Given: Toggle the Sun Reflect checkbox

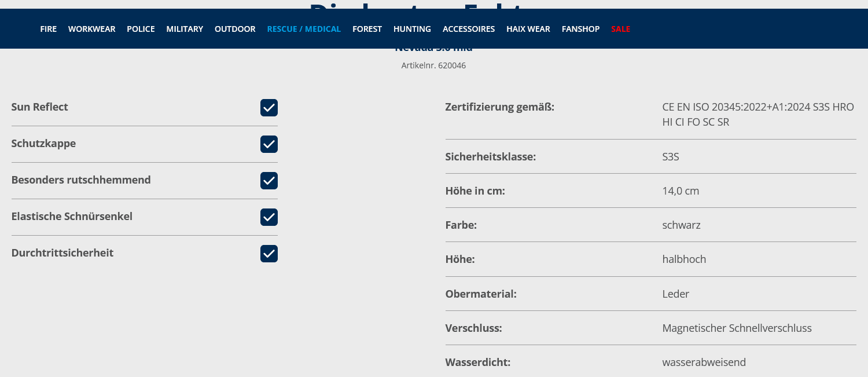Looking at the screenshot, I should click(x=269, y=108).
